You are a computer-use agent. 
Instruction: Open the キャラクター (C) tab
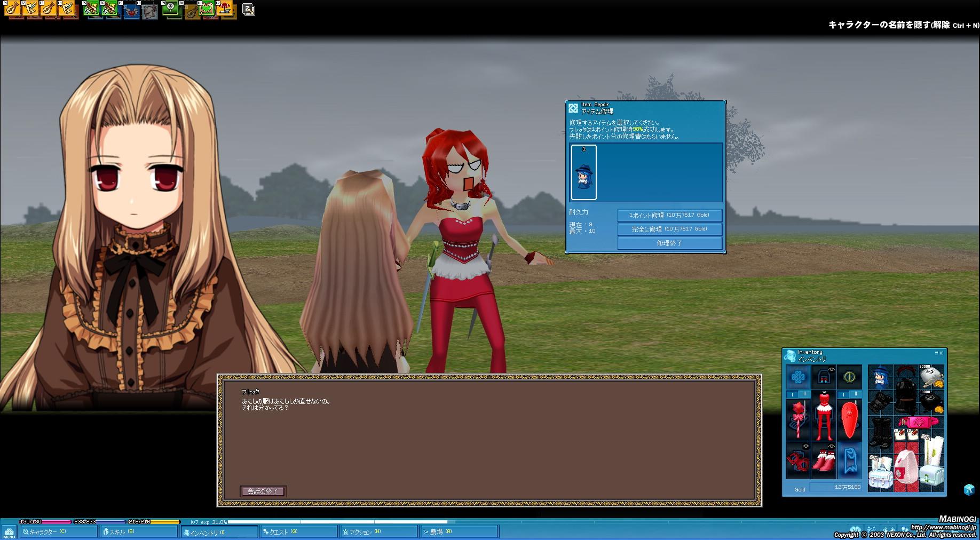59,531
